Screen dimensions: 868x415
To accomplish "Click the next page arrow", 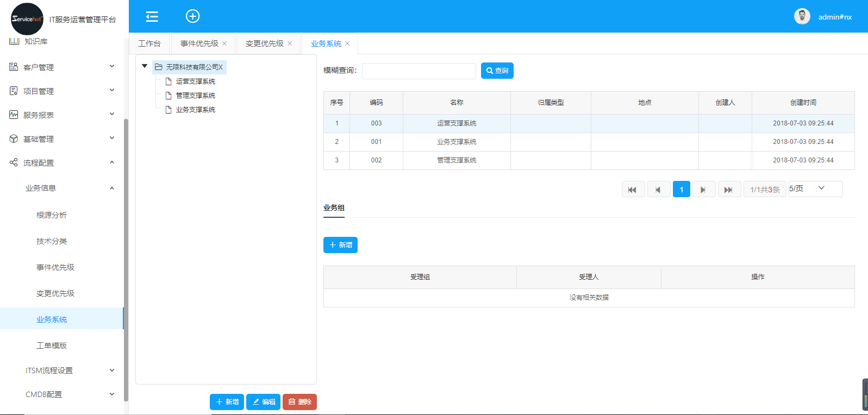I will click(x=703, y=190).
